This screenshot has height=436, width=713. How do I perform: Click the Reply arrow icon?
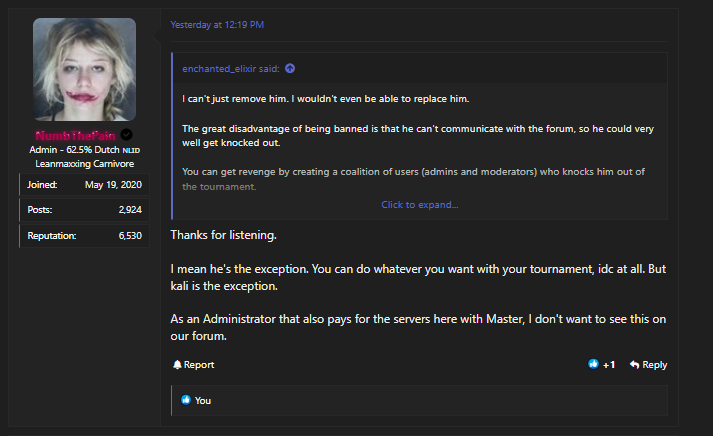coord(635,365)
